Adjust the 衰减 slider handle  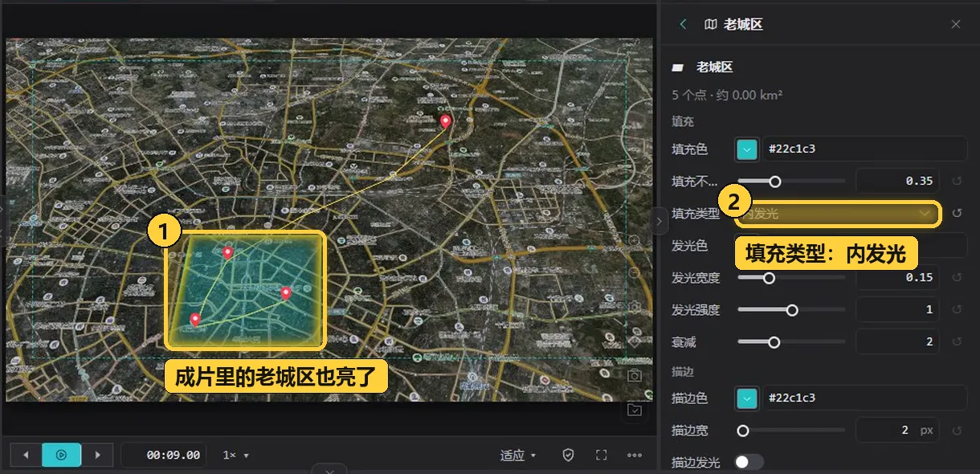pyautogui.click(x=774, y=342)
